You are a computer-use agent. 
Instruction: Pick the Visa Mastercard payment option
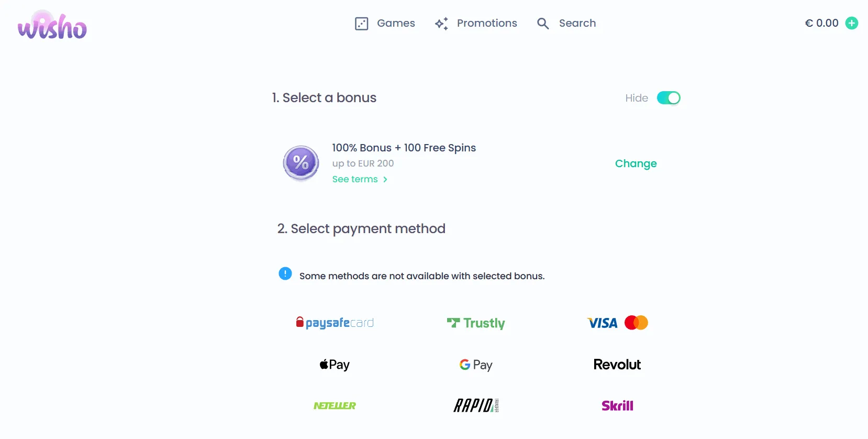point(617,323)
